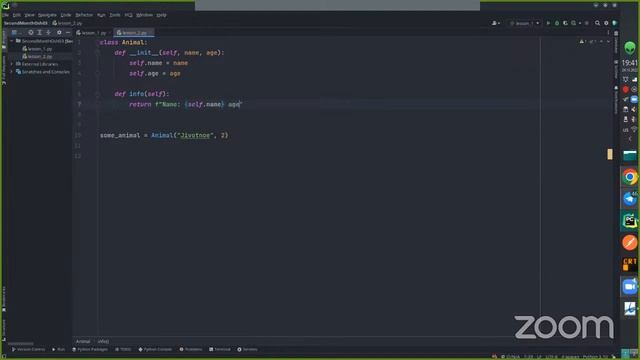Open the VCS menu

[x=128, y=15]
